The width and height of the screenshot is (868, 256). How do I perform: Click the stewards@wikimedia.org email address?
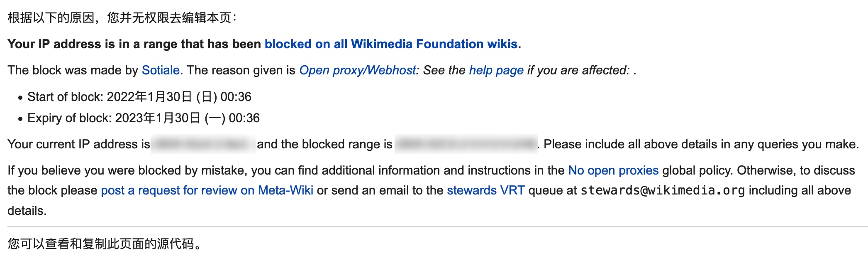coord(663,190)
